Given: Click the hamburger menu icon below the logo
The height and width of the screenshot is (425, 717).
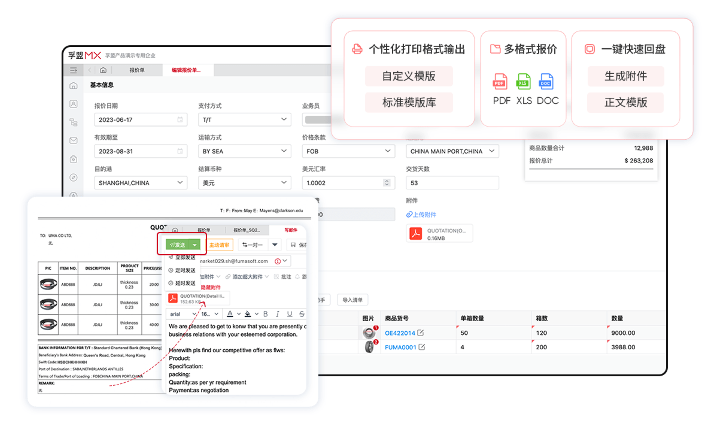Looking at the screenshot, I should click(72, 70).
